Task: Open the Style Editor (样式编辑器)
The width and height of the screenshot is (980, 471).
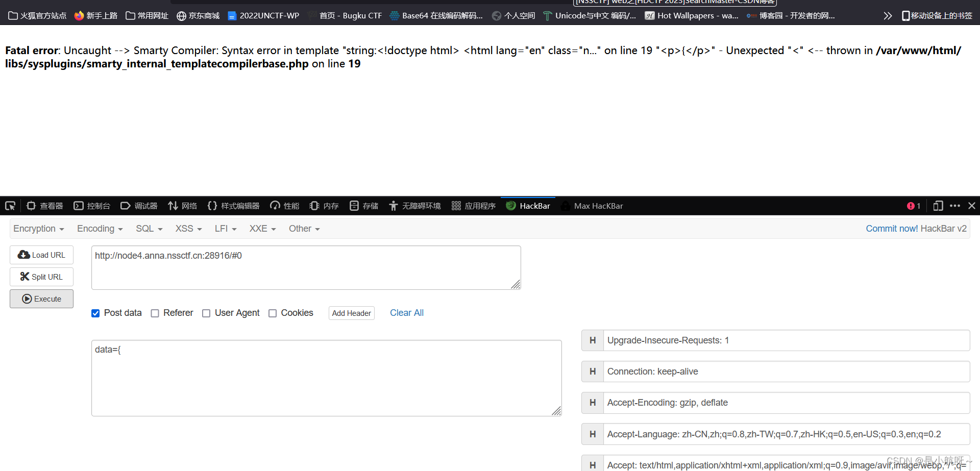Action: (233, 206)
